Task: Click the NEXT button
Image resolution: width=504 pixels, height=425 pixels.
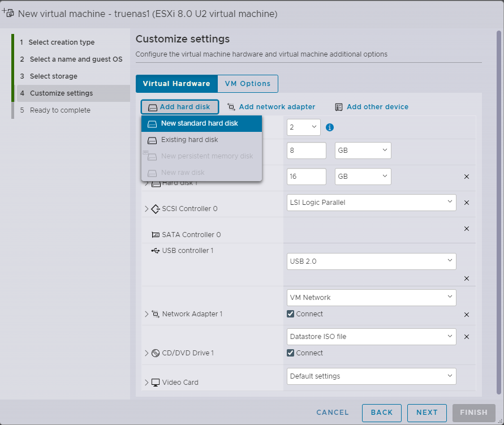Action: click(x=427, y=413)
